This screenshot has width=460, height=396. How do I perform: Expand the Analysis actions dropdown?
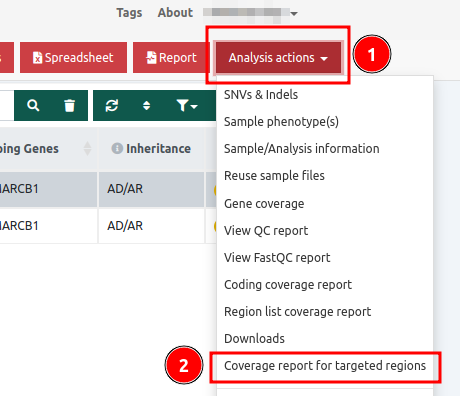278,57
